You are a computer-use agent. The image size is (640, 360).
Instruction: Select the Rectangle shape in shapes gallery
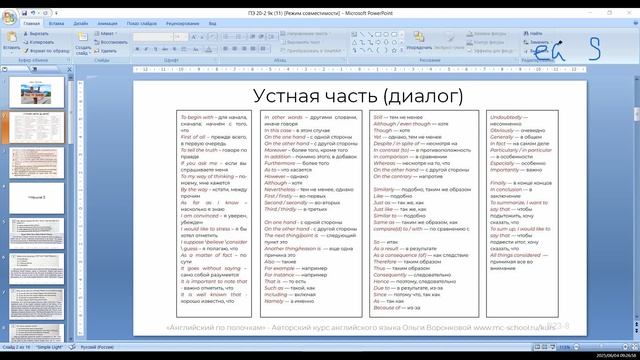(378, 34)
